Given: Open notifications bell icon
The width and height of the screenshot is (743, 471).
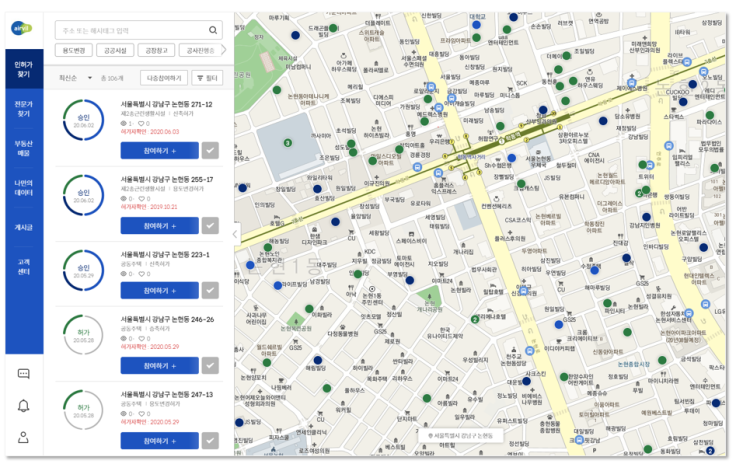Looking at the screenshot, I should pos(23,406).
